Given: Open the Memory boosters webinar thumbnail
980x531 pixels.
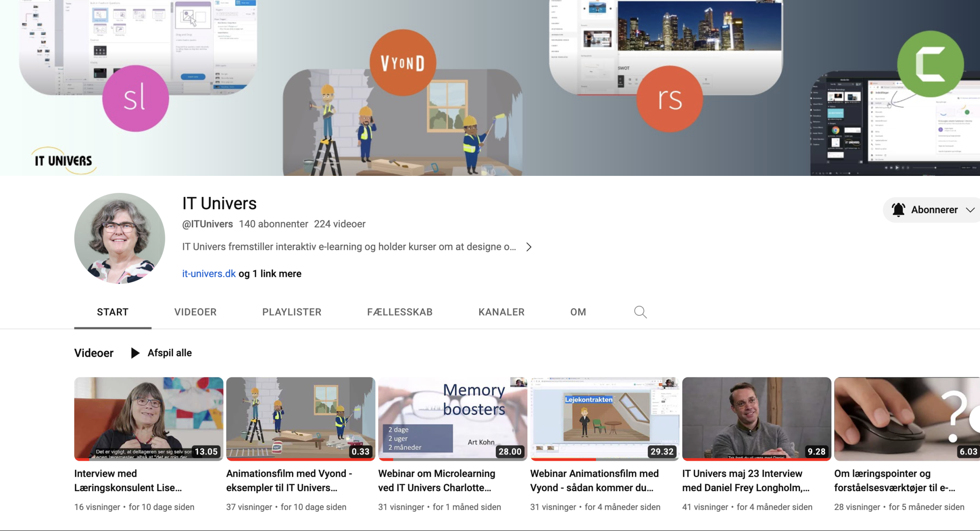Looking at the screenshot, I should click(x=453, y=419).
